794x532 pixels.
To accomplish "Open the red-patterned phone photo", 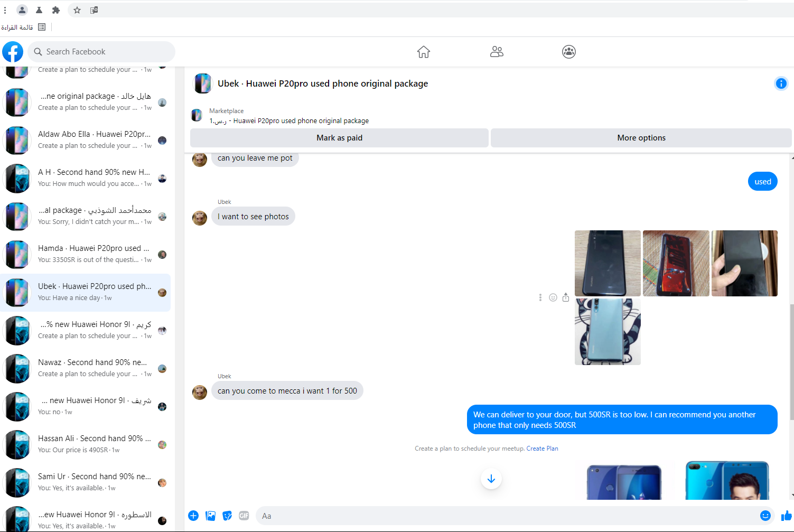I will tap(676, 263).
